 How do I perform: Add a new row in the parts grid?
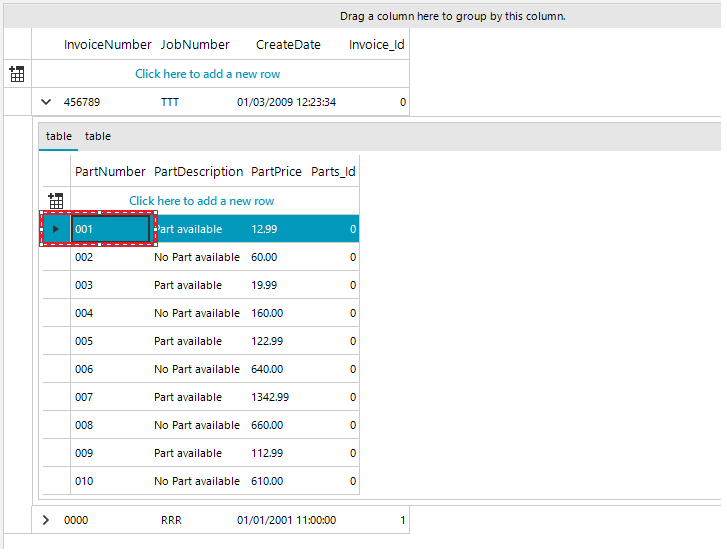pos(201,201)
